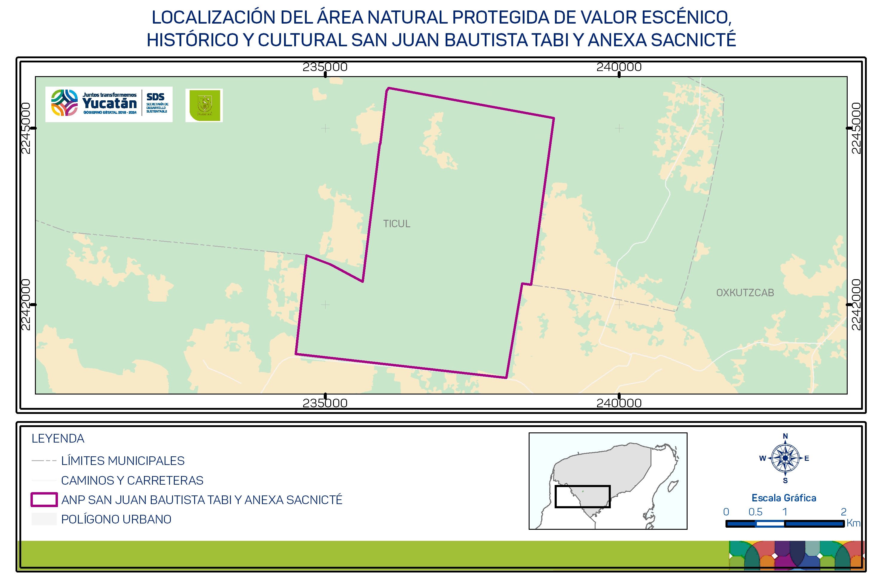Click the Juntos transformemos Yucatán logo
This screenshot has height=588, width=882.
(94, 103)
